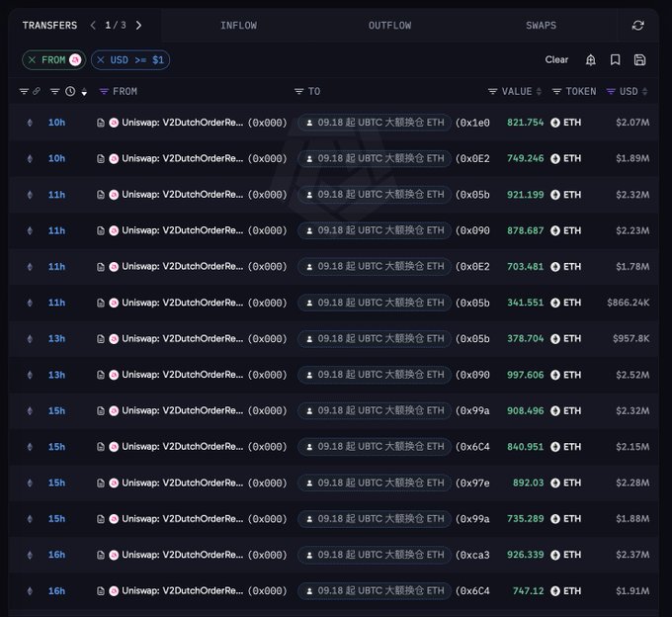Click address (0xca3 in 926.339 row

472,555
